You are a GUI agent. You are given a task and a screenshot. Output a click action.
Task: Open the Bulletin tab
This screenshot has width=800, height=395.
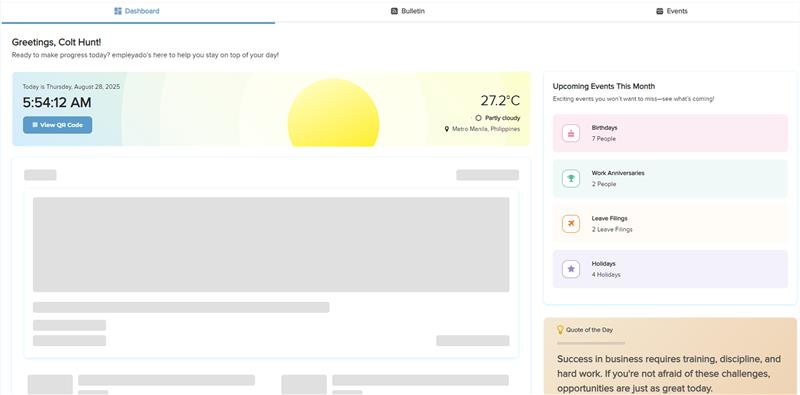[x=408, y=11]
